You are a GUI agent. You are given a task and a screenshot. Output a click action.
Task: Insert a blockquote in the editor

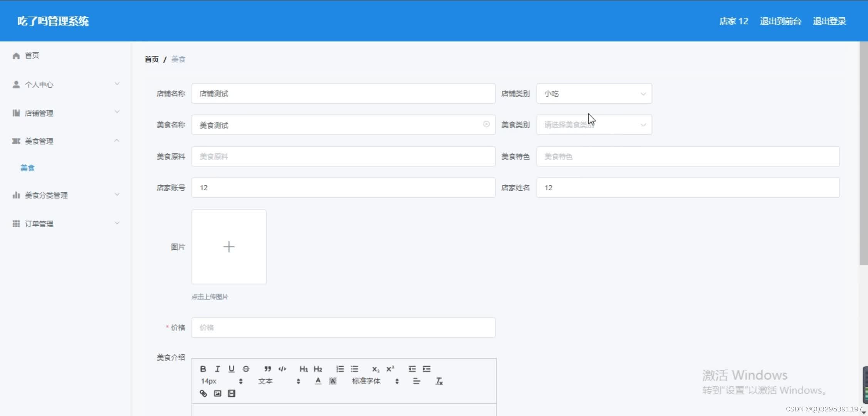267,369
